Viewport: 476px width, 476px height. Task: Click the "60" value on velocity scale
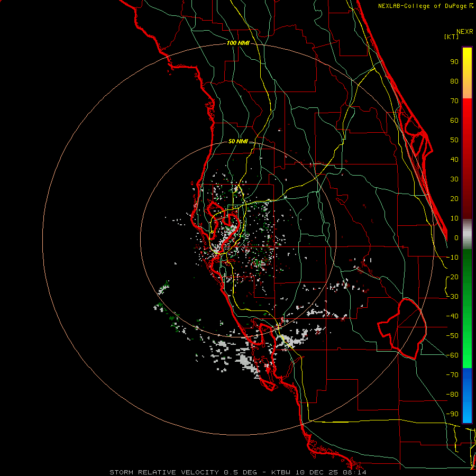pos(454,121)
